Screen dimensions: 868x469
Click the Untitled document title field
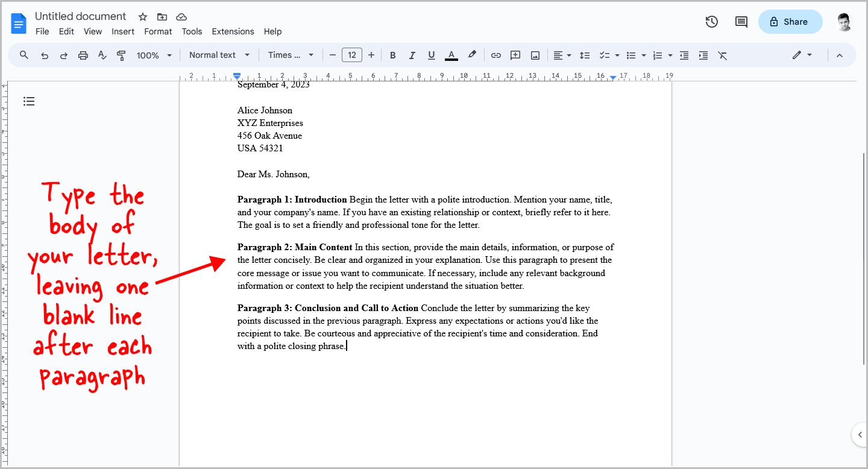tap(80, 16)
